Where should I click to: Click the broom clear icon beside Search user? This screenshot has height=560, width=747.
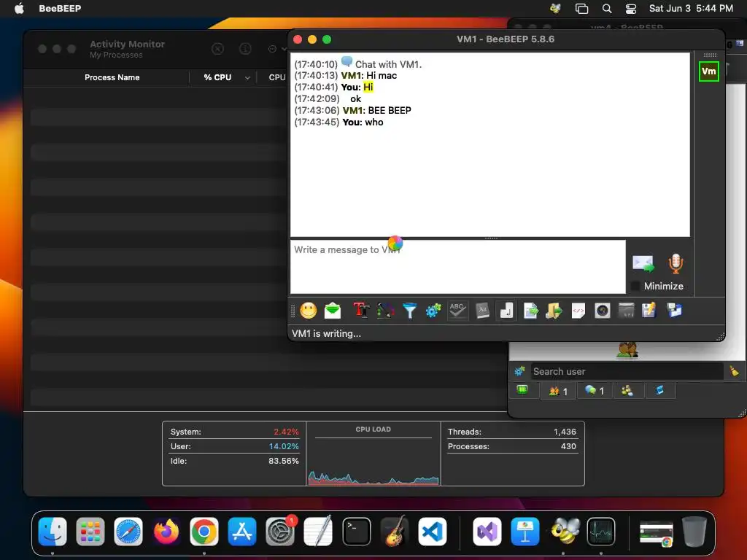tap(734, 371)
